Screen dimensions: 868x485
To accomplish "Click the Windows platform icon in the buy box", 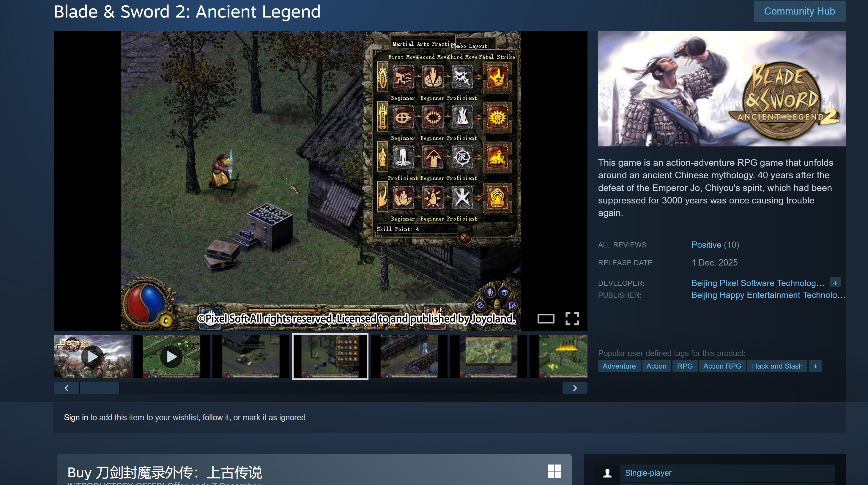I will coord(554,471).
